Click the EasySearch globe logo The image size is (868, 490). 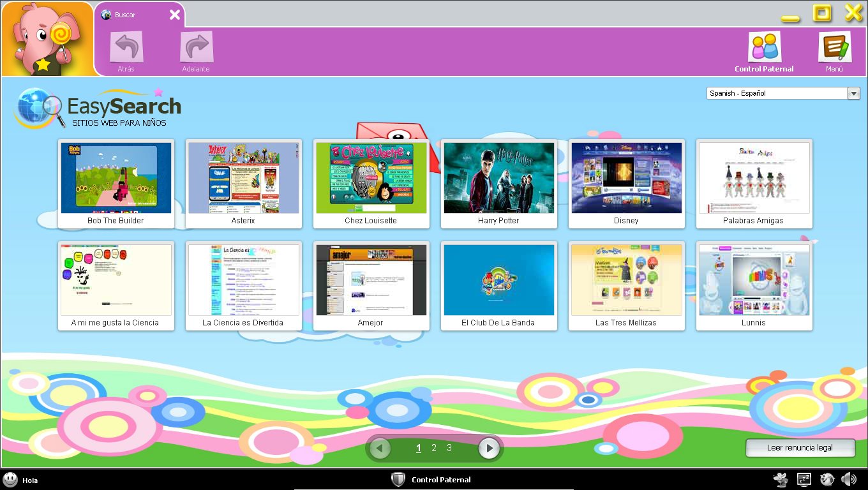click(x=38, y=108)
